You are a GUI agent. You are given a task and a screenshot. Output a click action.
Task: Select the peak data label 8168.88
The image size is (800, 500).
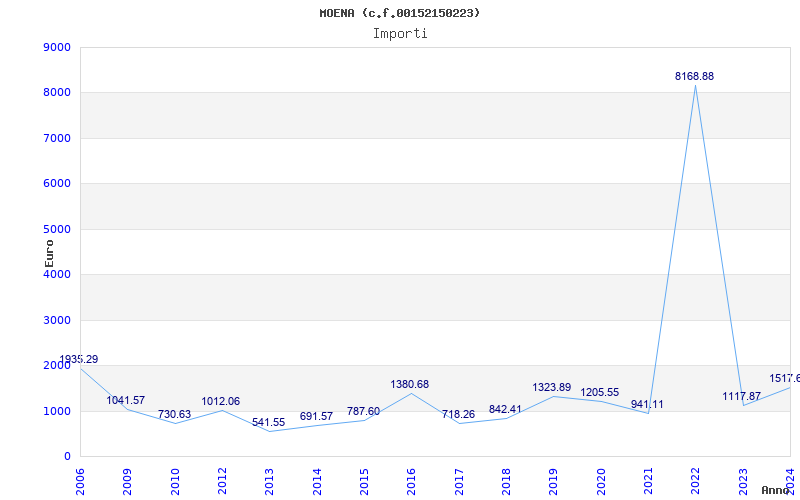coord(694,77)
